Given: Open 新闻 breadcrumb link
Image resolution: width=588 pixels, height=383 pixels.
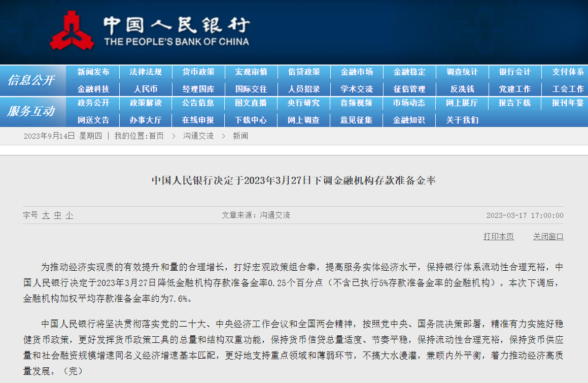Looking at the screenshot, I should pos(240,136).
